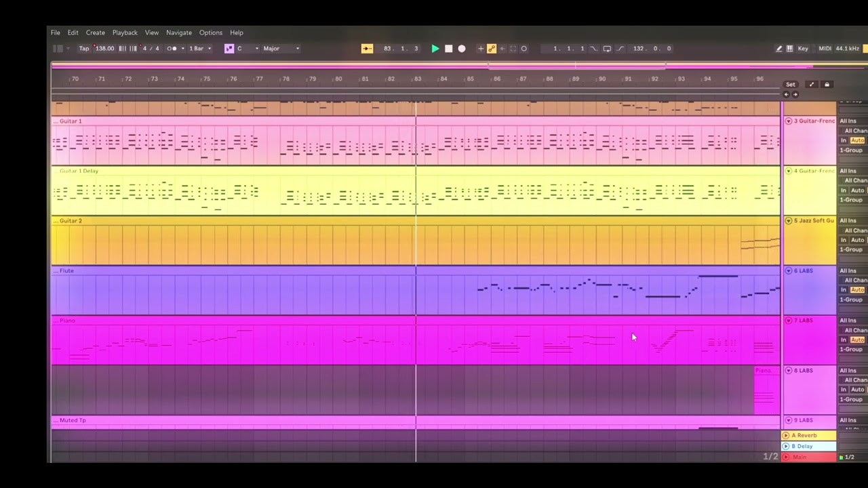Screen dimensions: 868x488
Task: Click the loop length 132. 0. 0 field
Action: point(652,49)
